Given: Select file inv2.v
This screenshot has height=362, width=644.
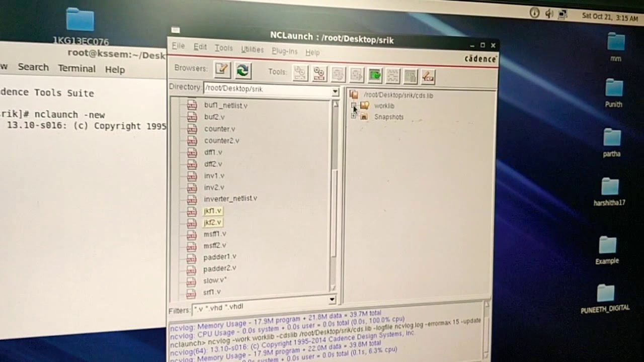Looking at the screenshot, I should (214, 187).
